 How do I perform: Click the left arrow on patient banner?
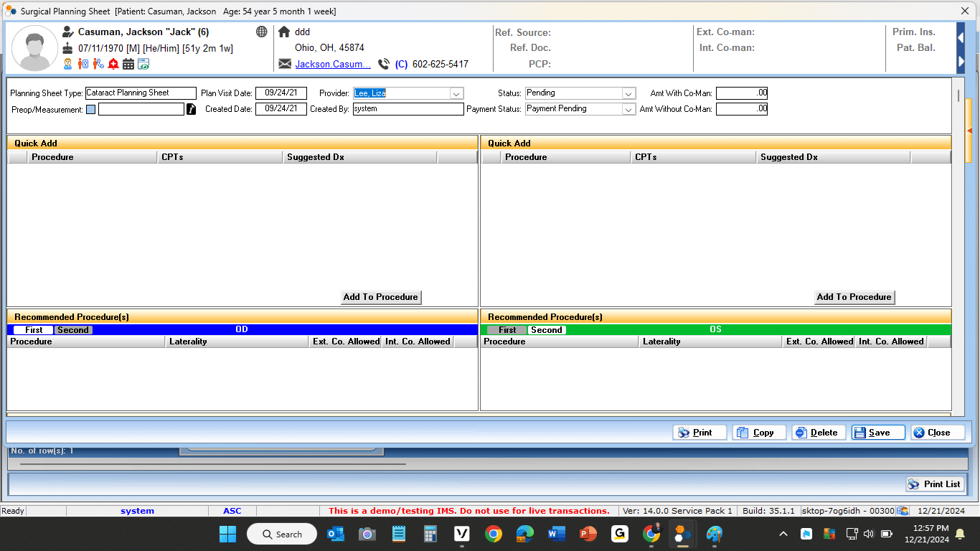(x=961, y=37)
